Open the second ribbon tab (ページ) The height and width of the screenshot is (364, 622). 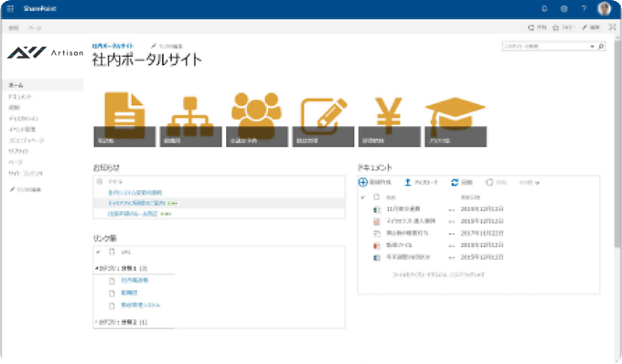tap(35, 27)
